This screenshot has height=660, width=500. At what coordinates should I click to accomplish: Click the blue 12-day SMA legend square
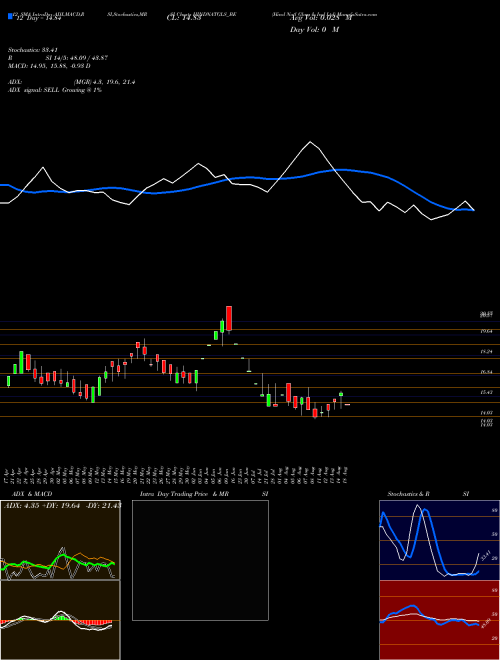point(10,16)
